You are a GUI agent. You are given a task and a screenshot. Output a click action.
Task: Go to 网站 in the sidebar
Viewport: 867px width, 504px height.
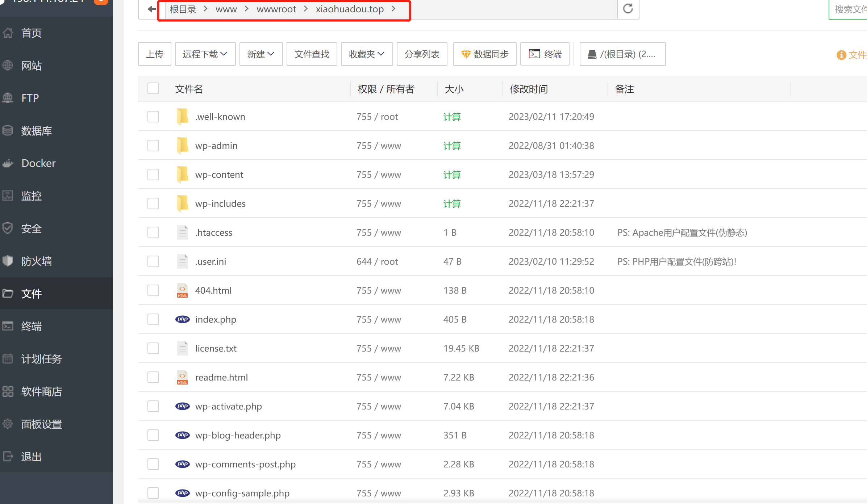32,66
